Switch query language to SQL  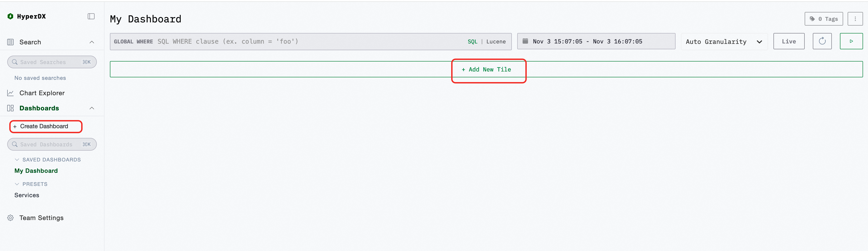(472, 41)
